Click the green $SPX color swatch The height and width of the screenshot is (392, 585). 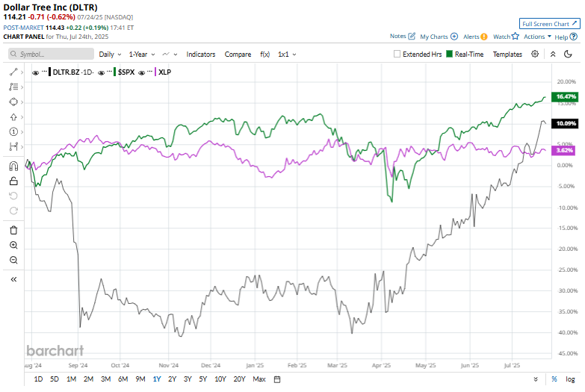(x=115, y=72)
